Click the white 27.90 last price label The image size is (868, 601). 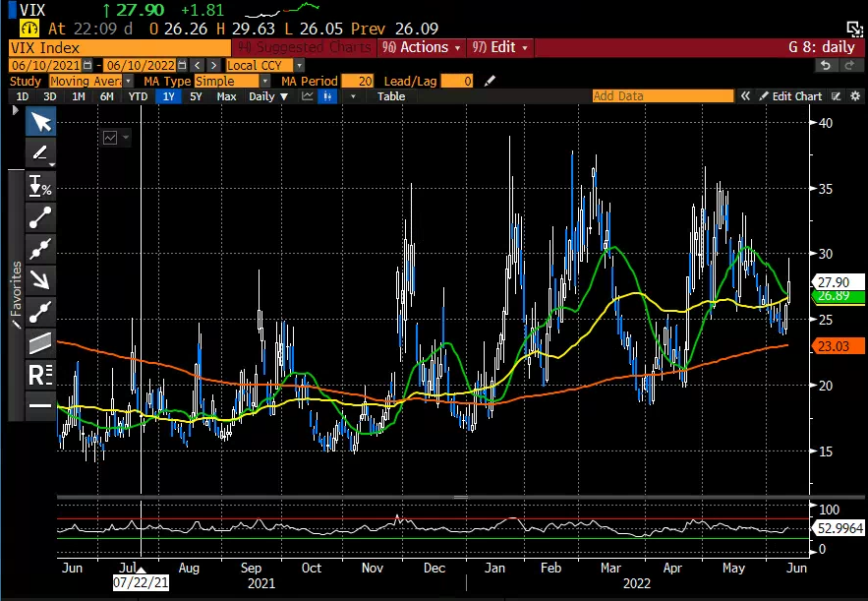tap(838, 282)
